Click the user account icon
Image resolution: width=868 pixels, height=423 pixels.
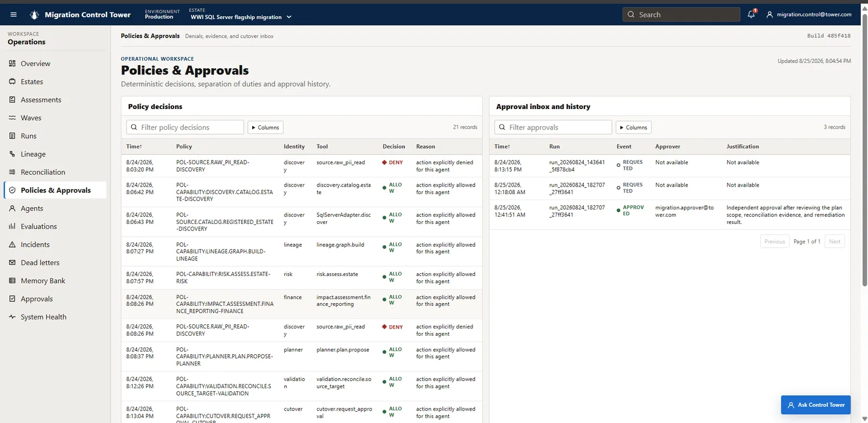pos(769,15)
